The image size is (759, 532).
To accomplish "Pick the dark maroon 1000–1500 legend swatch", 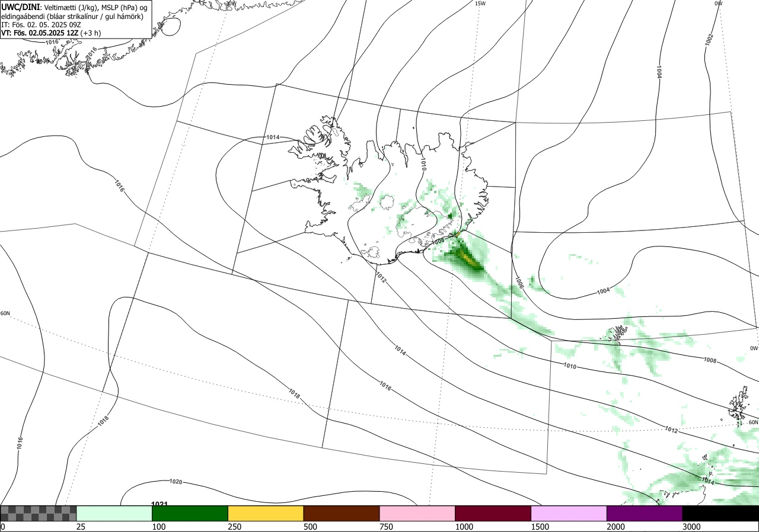I will click(x=493, y=513).
